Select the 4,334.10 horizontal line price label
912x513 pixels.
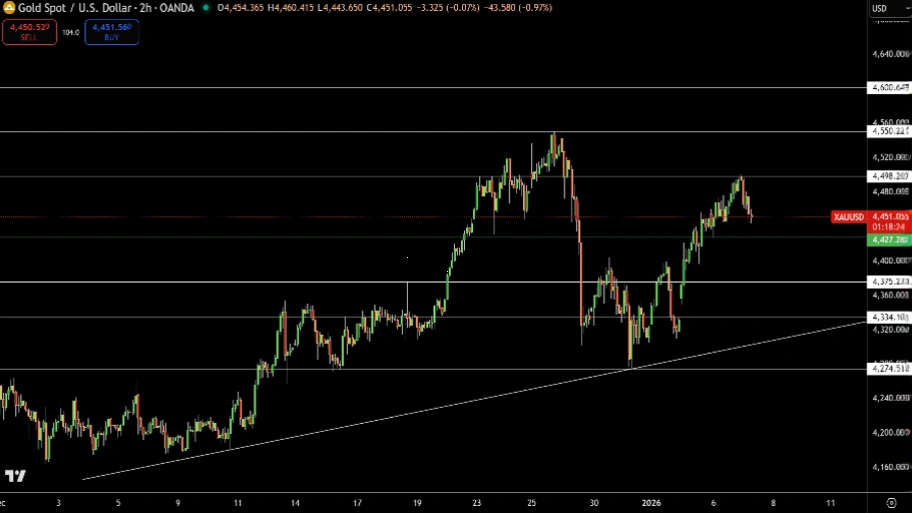tap(889, 317)
